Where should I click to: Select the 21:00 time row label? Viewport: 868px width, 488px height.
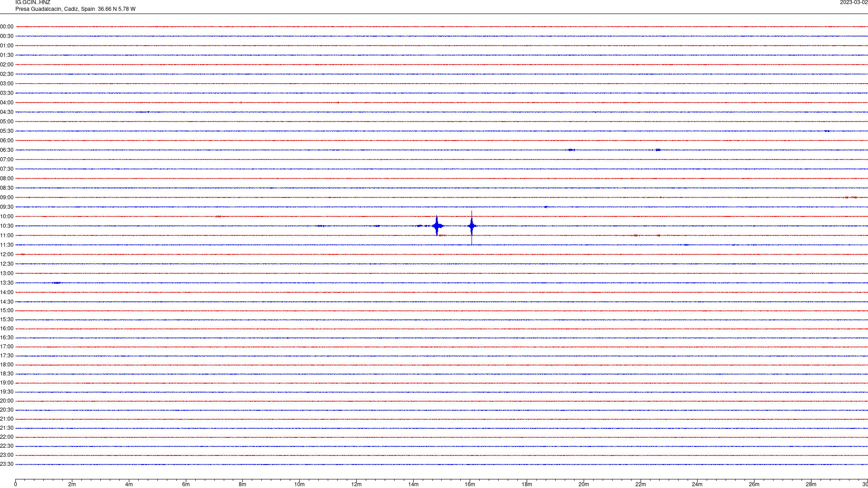coord(7,419)
